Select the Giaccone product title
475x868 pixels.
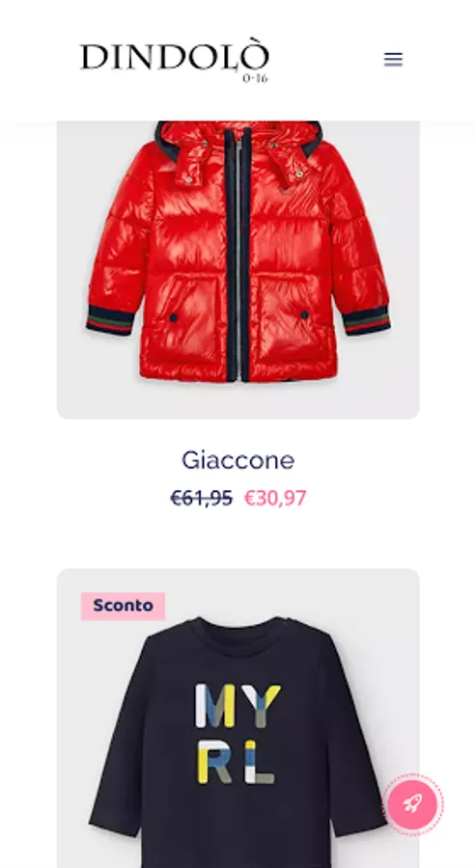(237, 460)
